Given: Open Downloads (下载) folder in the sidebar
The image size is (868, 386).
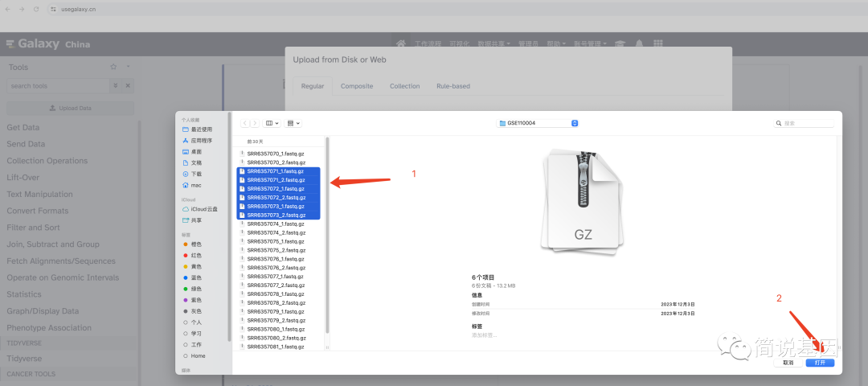Looking at the screenshot, I should [192, 174].
